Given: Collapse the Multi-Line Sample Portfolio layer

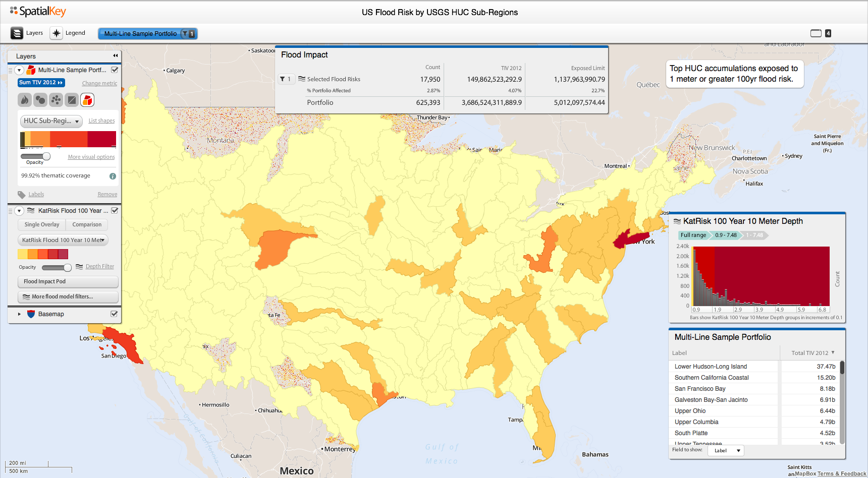Looking at the screenshot, I should click(x=19, y=70).
